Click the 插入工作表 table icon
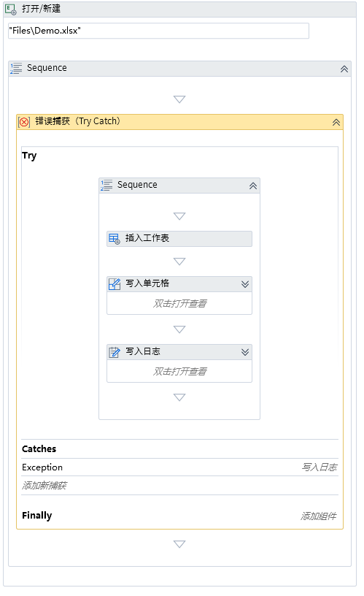 point(115,239)
